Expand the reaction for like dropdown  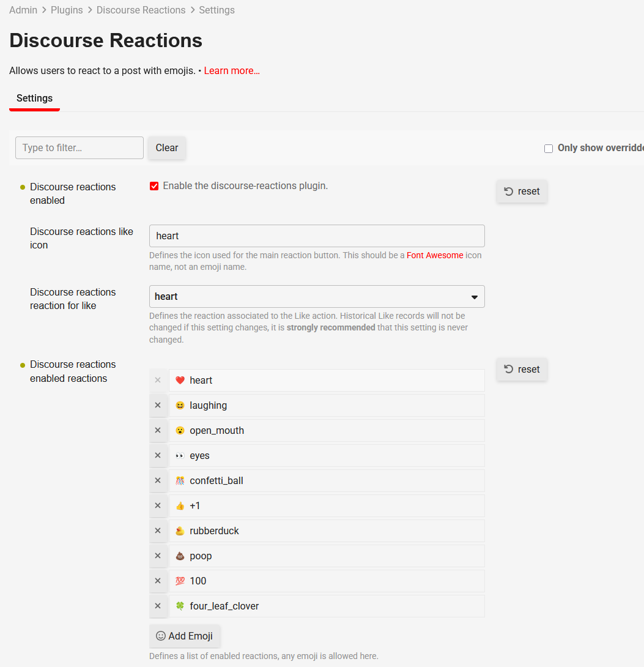[x=317, y=297]
